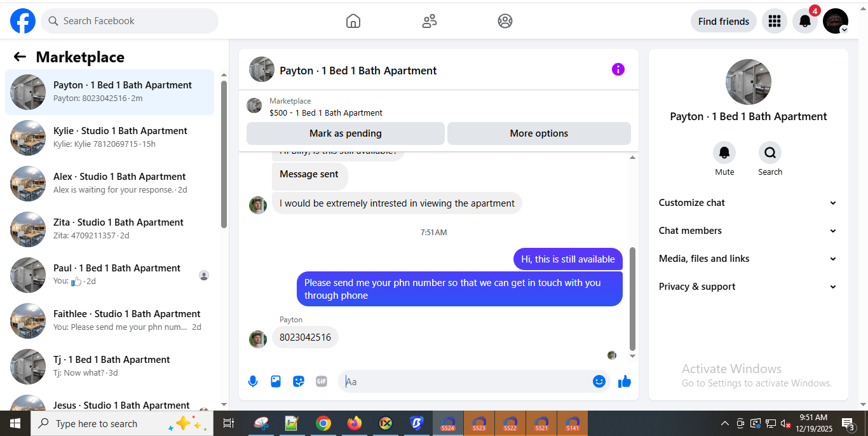The height and width of the screenshot is (436, 868).
Task: Open Kylie Studio 1 Bath conversation
Action: (x=109, y=137)
